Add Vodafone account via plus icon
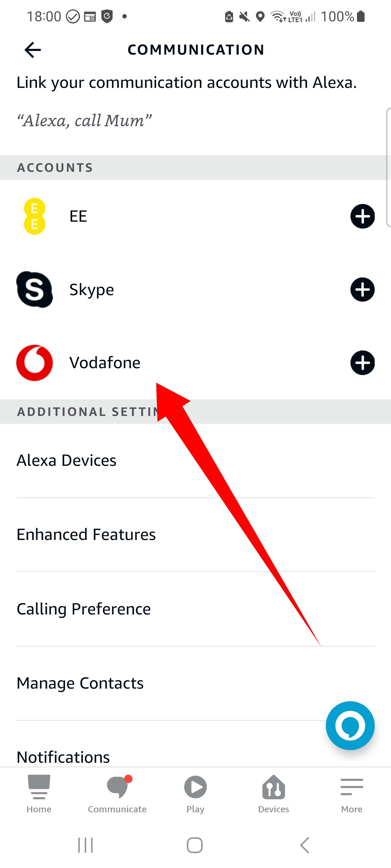Viewport: 391px width, 868px height. click(x=362, y=363)
